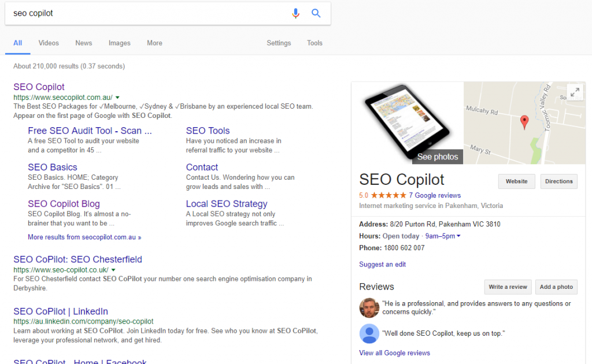592x364 pixels.
Task: Open the SEO Tools sitelink
Action: tap(208, 131)
